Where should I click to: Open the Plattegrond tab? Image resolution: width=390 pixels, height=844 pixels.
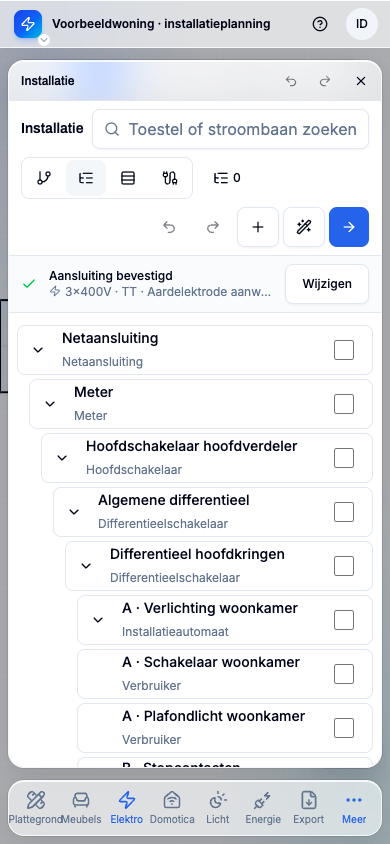tap(35, 808)
